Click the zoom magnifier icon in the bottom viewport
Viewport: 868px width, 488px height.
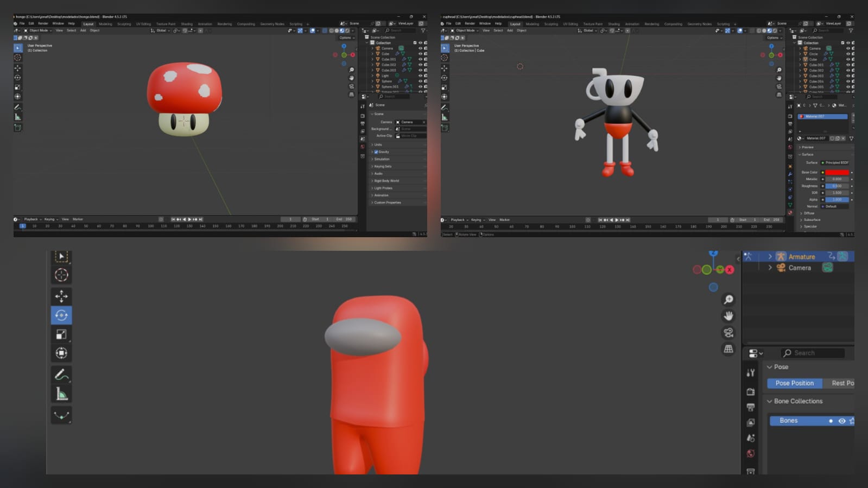[x=728, y=300]
